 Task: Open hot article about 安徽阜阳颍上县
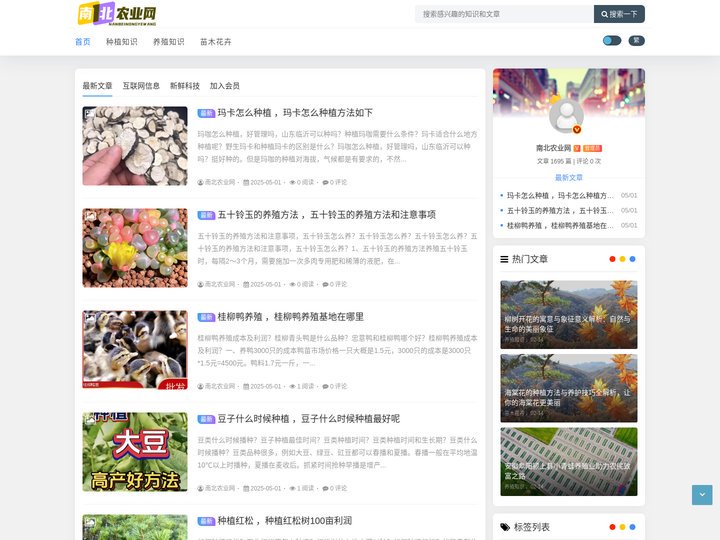pos(568,461)
